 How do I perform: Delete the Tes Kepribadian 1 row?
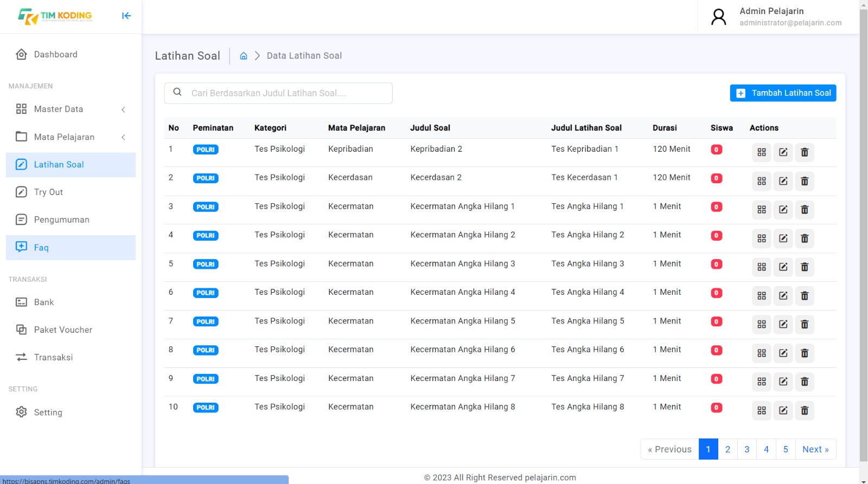coord(805,152)
